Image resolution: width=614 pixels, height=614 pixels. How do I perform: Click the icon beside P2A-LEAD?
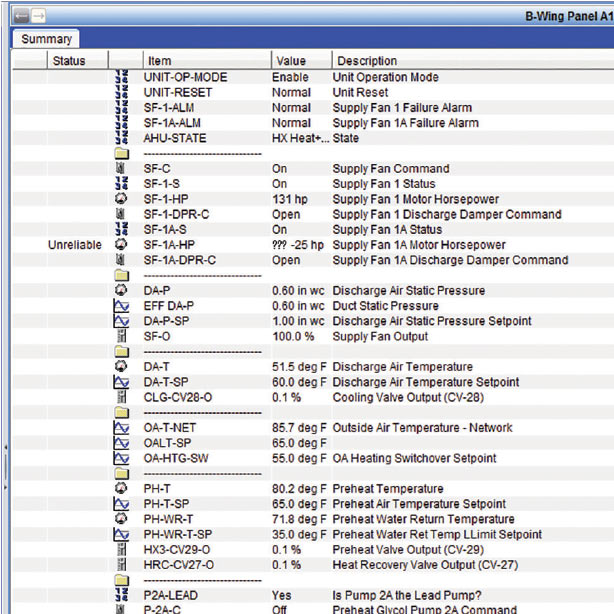coord(121,595)
